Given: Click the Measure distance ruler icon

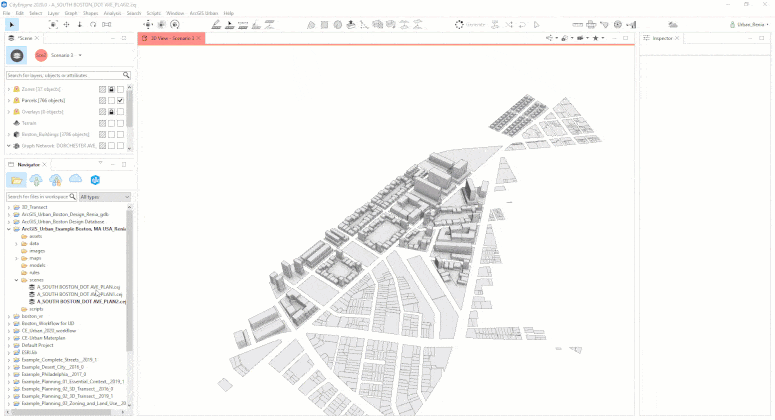Looking at the screenshot, I should [x=577, y=24].
